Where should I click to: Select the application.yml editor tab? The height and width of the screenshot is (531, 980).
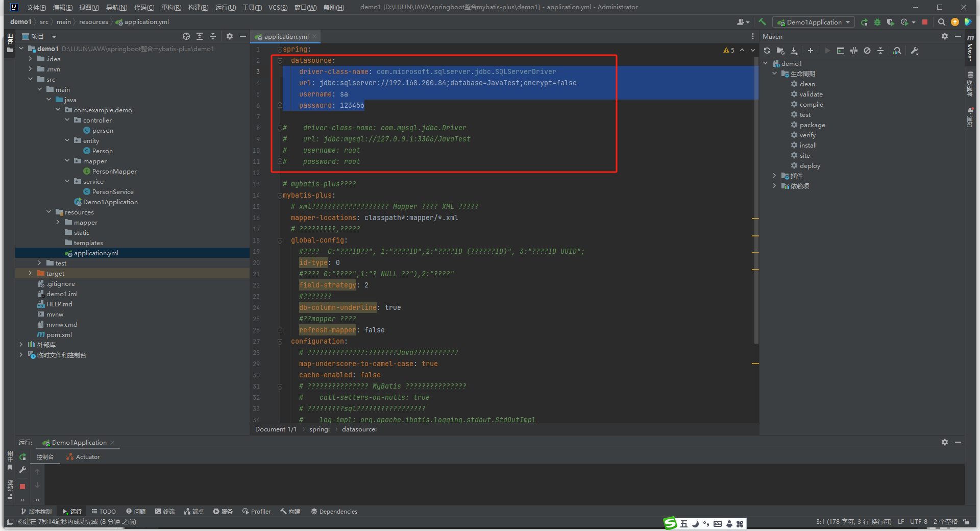click(x=286, y=36)
